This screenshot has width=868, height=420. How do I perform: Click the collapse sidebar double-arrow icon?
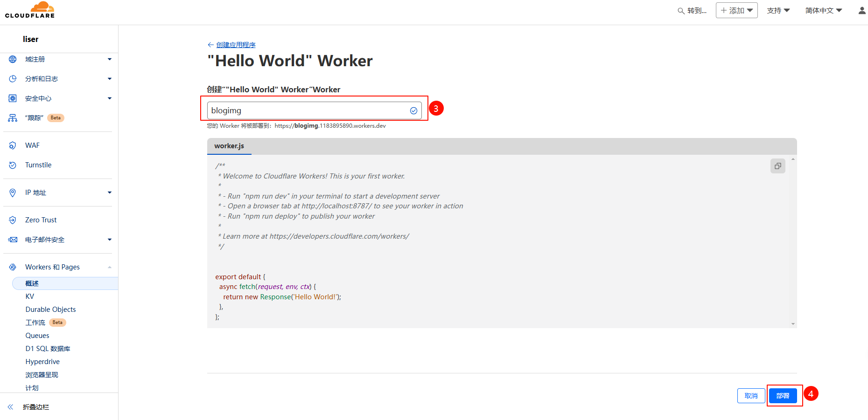coord(10,407)
